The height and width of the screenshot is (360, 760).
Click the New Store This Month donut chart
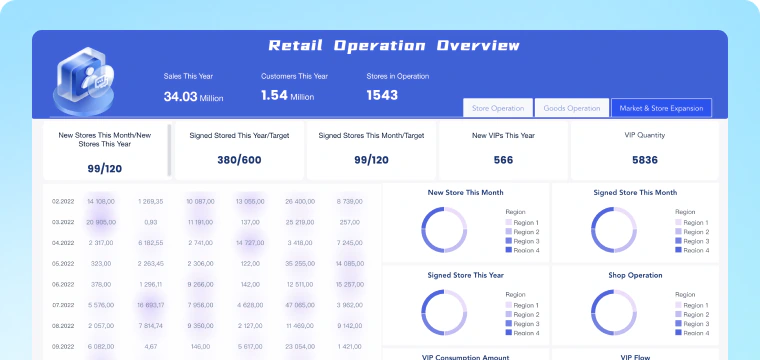[x=443, y=230]
